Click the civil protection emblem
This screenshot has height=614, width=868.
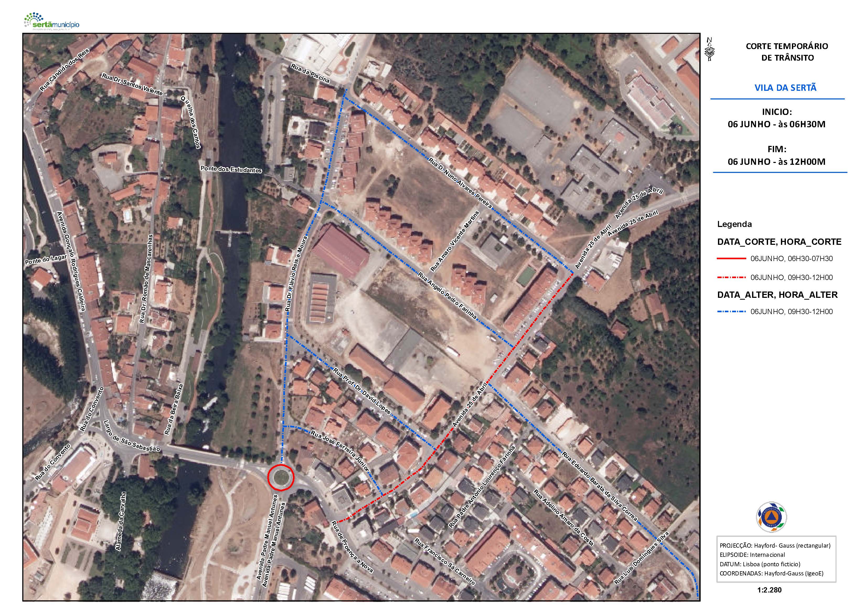tap(771, 518)
